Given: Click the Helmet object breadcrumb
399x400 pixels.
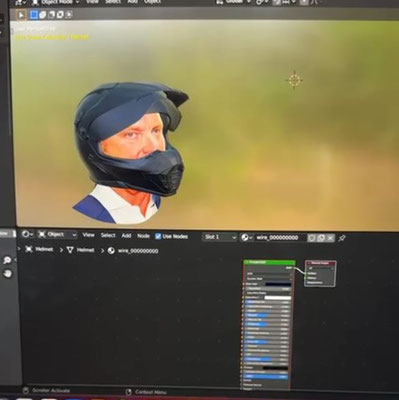Looking at the screenshot, I should click(39, 249).
